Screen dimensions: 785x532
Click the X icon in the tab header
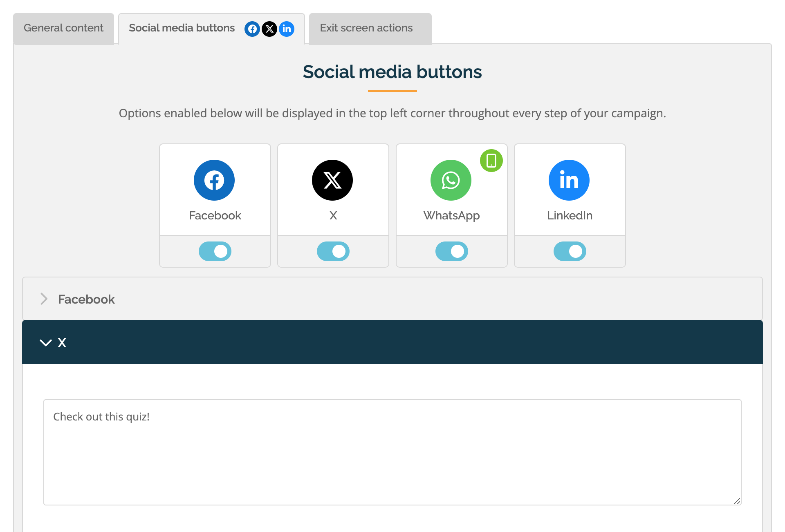point(269,29)
